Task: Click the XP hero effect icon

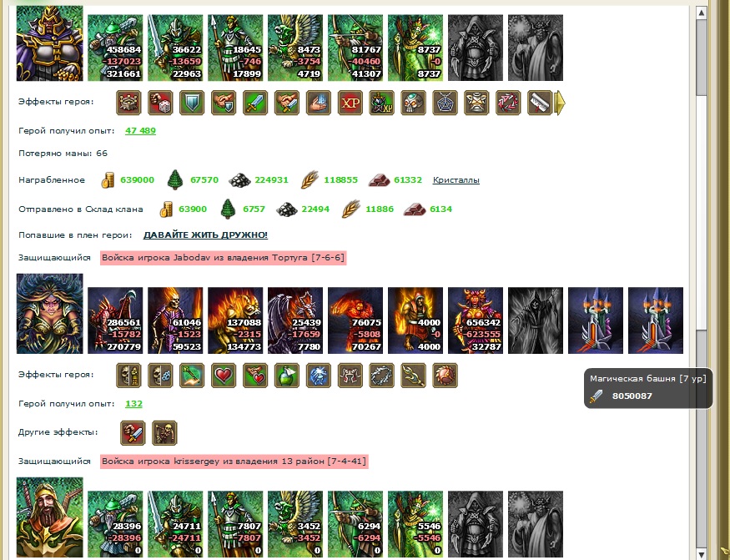Action: pos(350,103)
